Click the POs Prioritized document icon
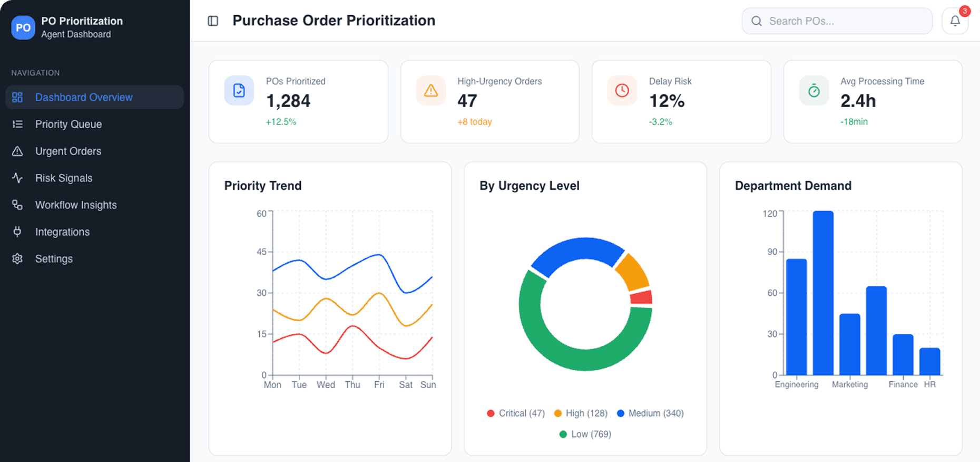This screenshot has width=980, height=462. click(239, 91)
